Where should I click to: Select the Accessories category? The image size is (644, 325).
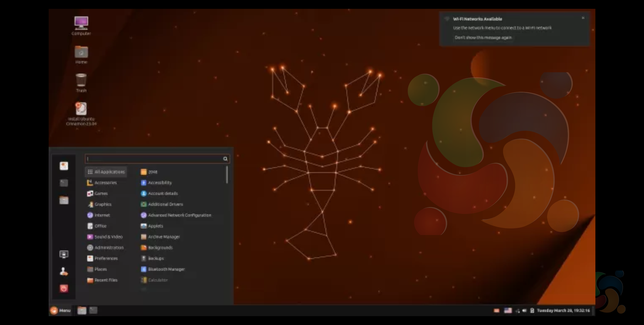tap(102, 183)
